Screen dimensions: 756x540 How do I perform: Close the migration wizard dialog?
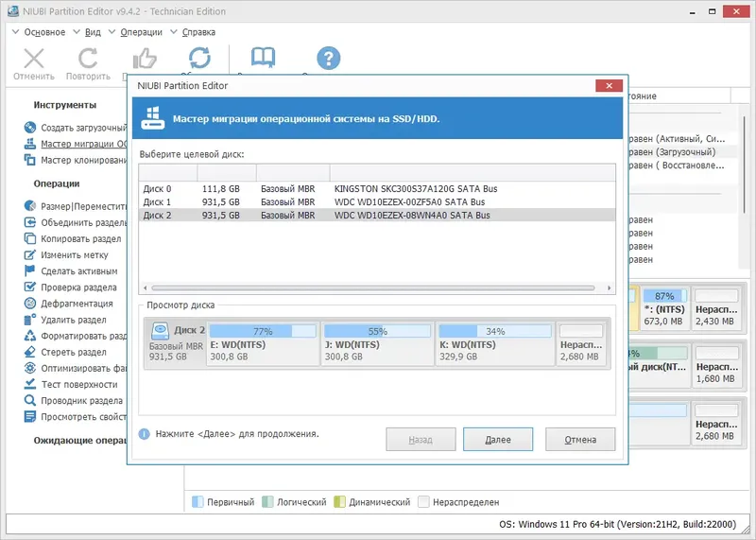click(x=609, y=85)
